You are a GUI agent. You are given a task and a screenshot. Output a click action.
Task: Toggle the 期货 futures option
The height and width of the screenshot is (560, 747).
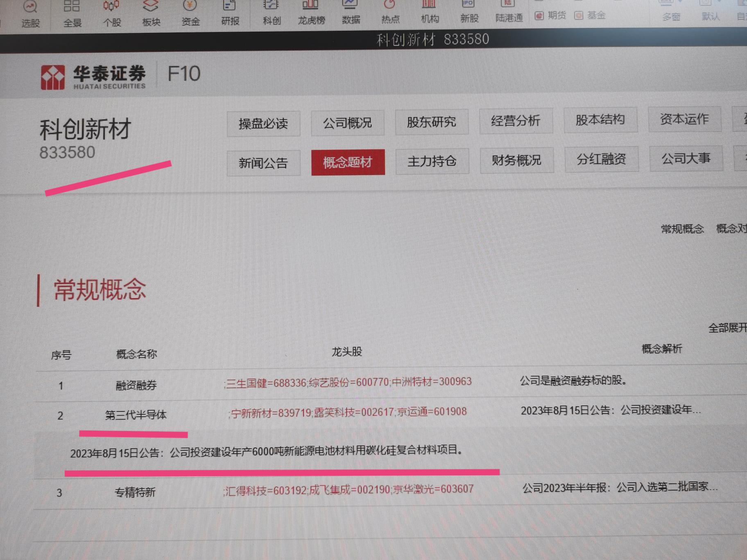(x=550, y=16)
